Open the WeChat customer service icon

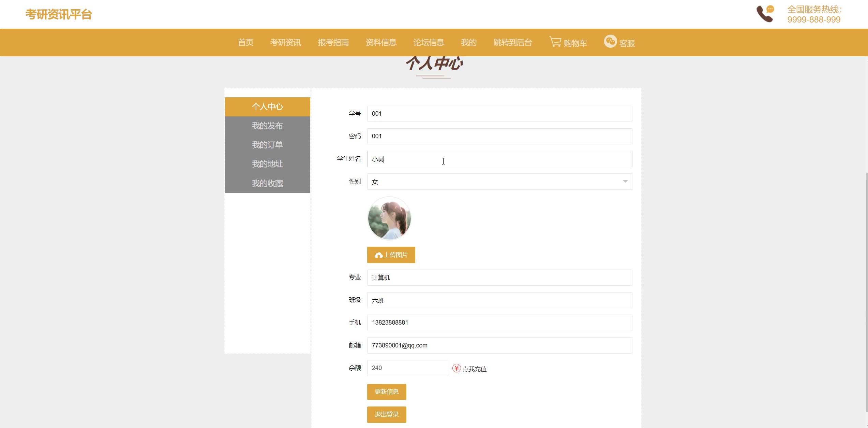tap(610, 42)
